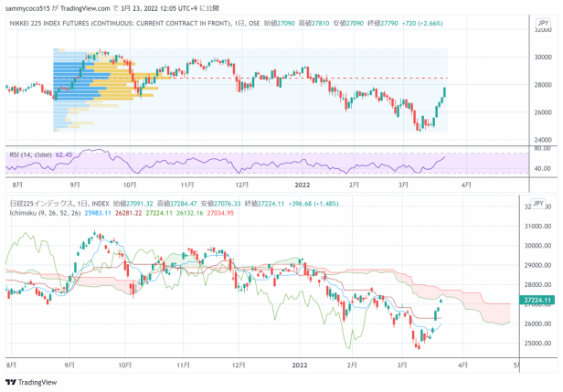Click 9月 on the upper chart time axis
The image size is (563, 392).
75,185
